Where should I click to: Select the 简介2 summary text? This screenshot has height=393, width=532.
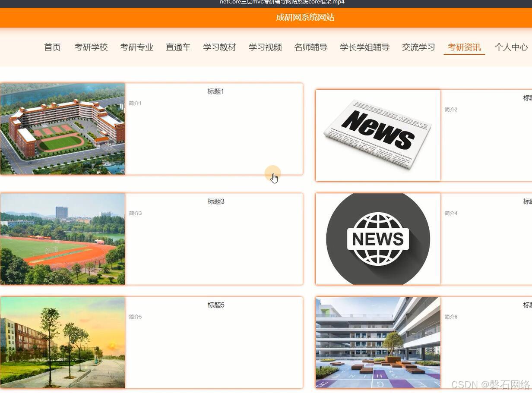pyautogui.click(x=451, y=110)
